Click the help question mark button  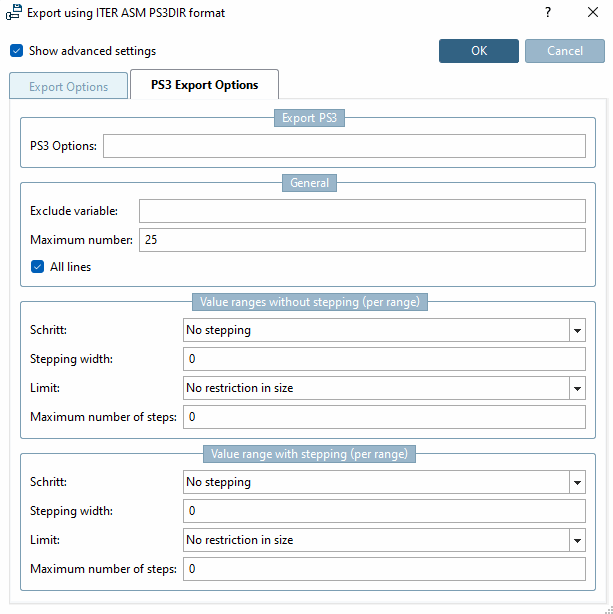(547, 13)
